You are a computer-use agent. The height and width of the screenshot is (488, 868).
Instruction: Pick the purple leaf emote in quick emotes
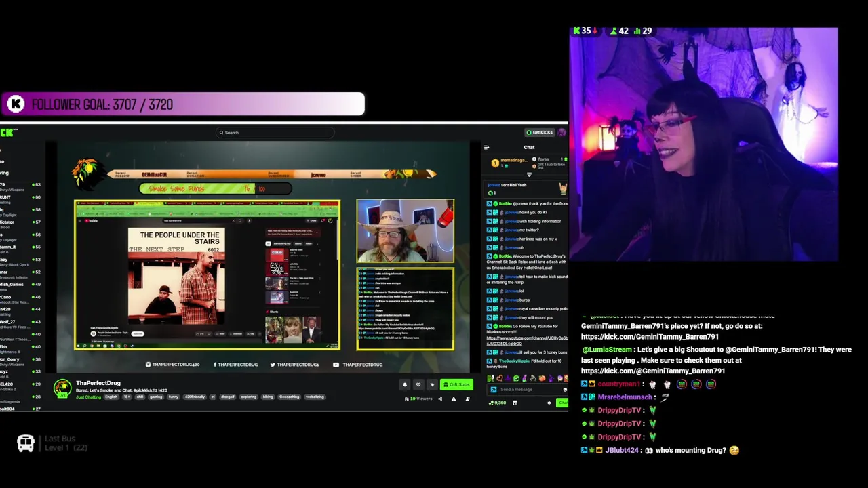pos(507,378)
